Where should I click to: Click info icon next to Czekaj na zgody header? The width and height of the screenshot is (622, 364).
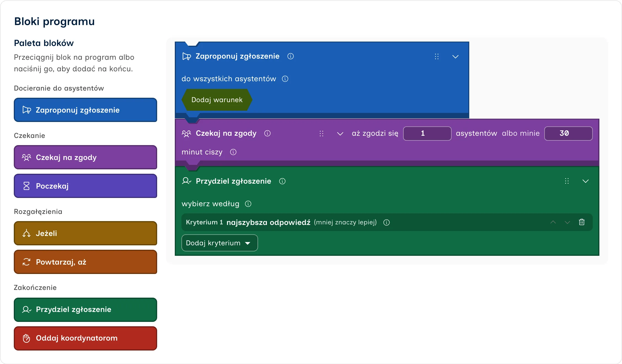[x=267, y=133]
